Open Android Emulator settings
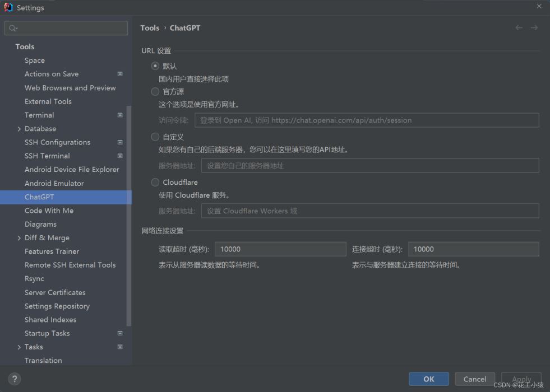 point(54,183)
